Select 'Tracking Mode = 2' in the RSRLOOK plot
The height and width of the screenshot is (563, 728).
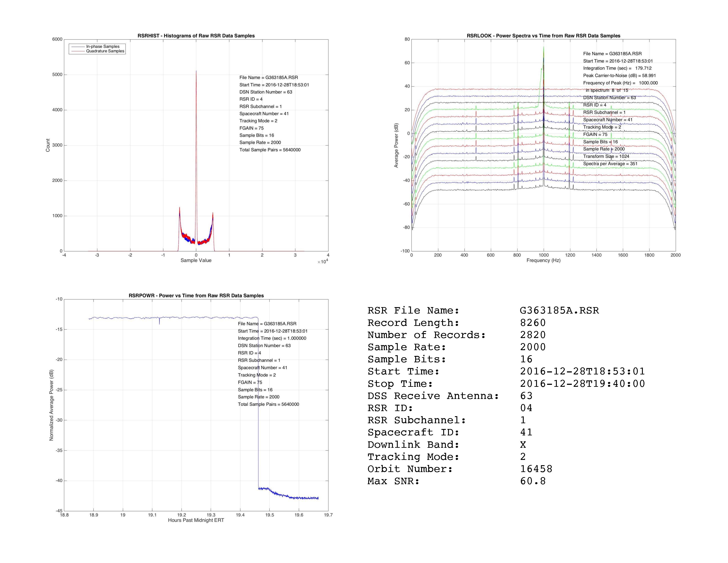(x=602, y=127)
